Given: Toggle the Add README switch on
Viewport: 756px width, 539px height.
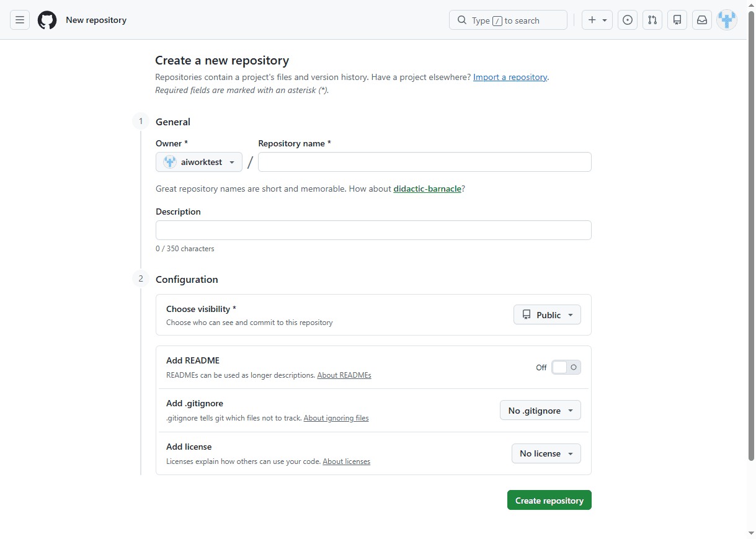Looking at the screenshot, I should (566, 367).
